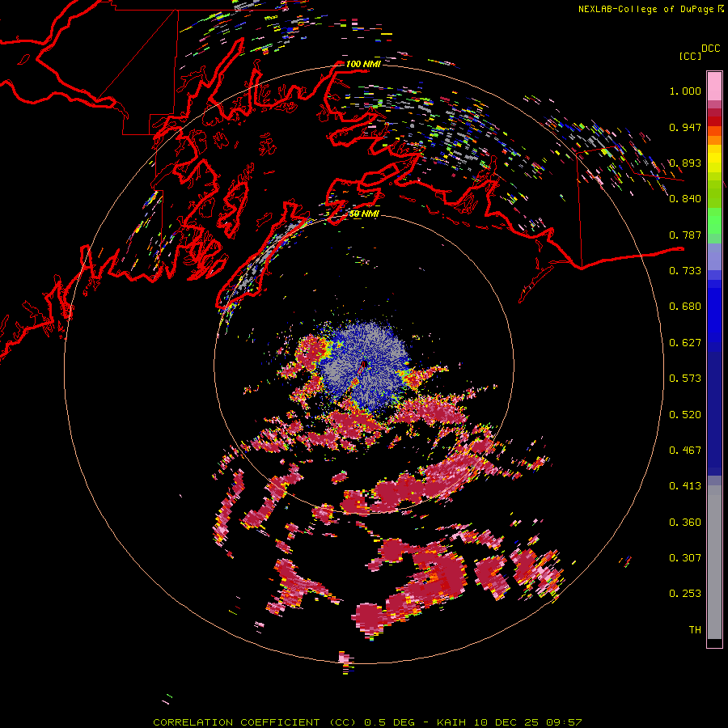Click the CORRELATION COEFFICIENT caption words

click(x=236, y=722)
